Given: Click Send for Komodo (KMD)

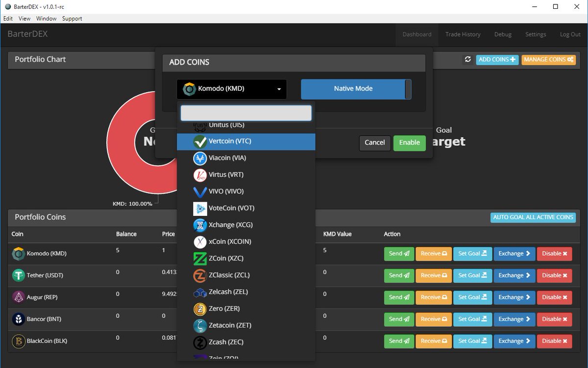Looking at the screenshot, I should click(399, 254).
